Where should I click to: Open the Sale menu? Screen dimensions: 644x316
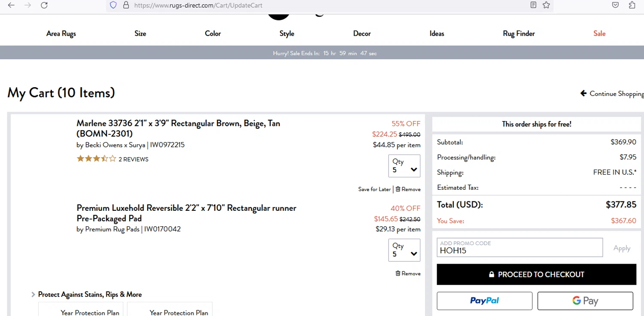coord(599,33)
